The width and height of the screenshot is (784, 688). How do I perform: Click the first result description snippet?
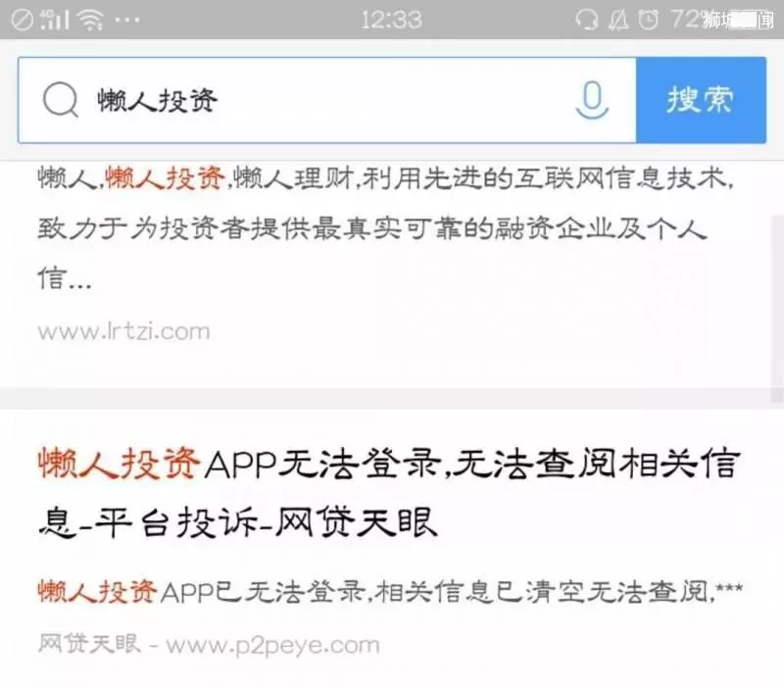(x=386, y=228)
